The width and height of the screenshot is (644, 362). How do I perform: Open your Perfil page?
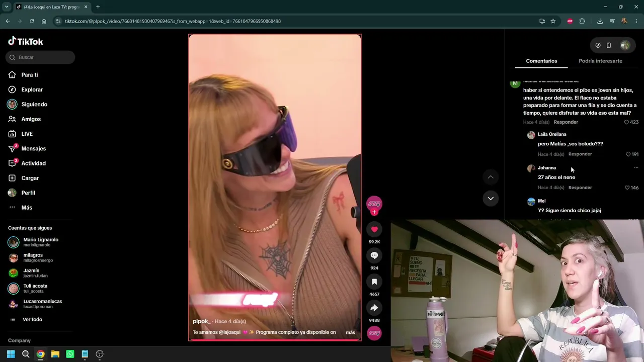pos(28,193)
